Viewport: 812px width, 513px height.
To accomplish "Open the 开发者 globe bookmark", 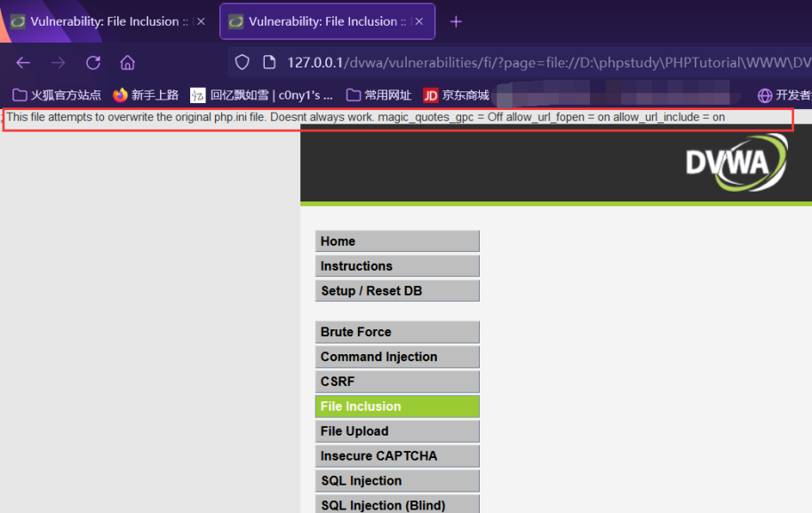I will coord(784,95).
